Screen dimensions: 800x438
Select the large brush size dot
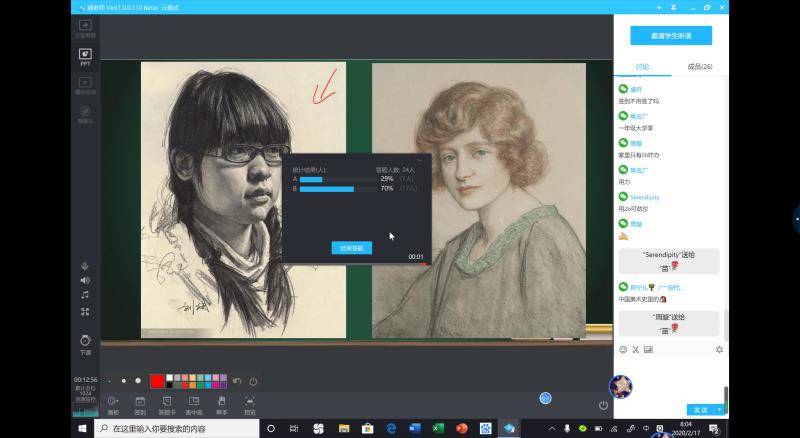click(137, 381)
